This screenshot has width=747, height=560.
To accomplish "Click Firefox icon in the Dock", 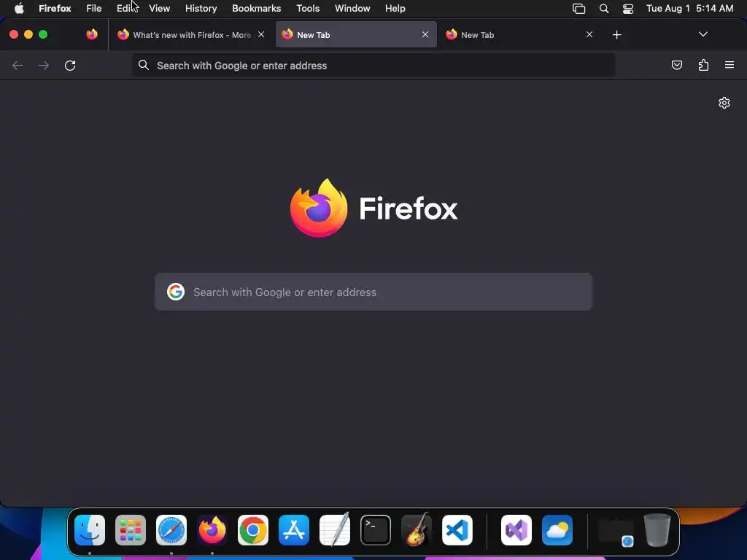I will pos(212,530).
